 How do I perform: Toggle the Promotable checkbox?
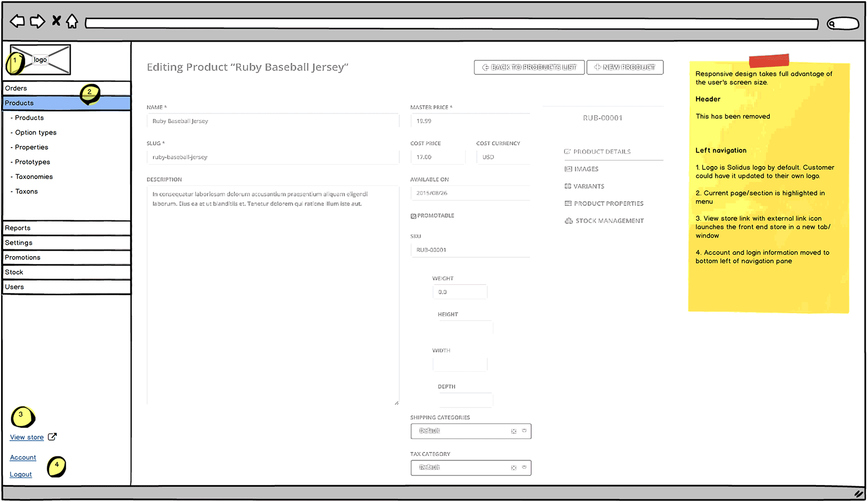414,215
